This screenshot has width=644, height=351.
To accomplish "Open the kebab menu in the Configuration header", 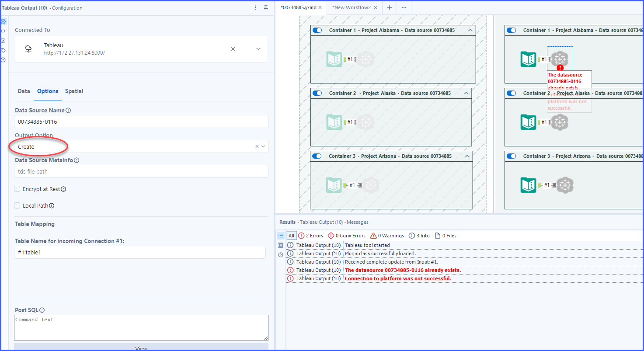I will [256, 8].
